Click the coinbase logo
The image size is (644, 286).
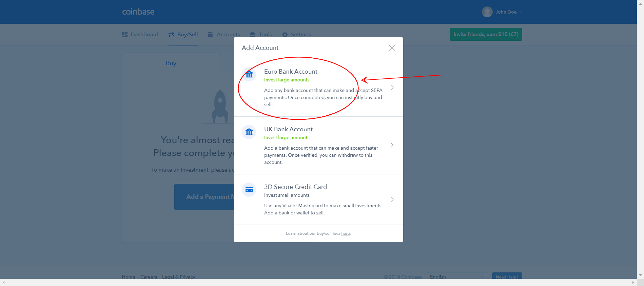tap(138, 12)
